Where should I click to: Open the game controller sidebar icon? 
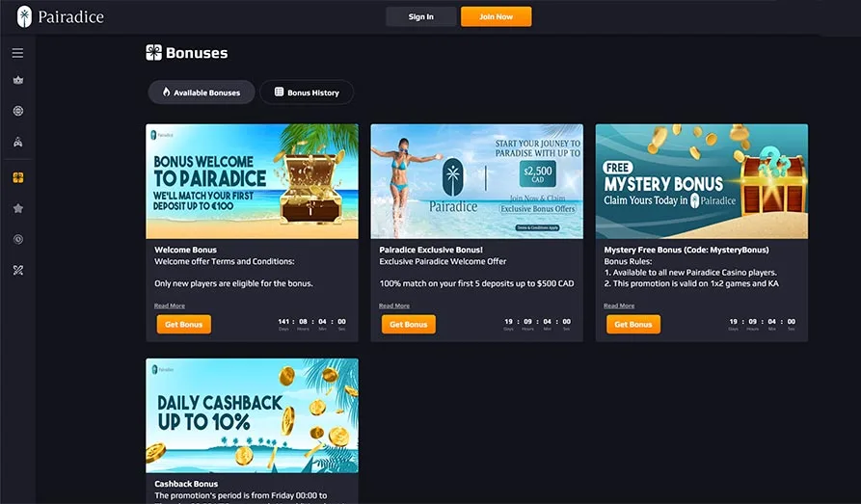18,143
